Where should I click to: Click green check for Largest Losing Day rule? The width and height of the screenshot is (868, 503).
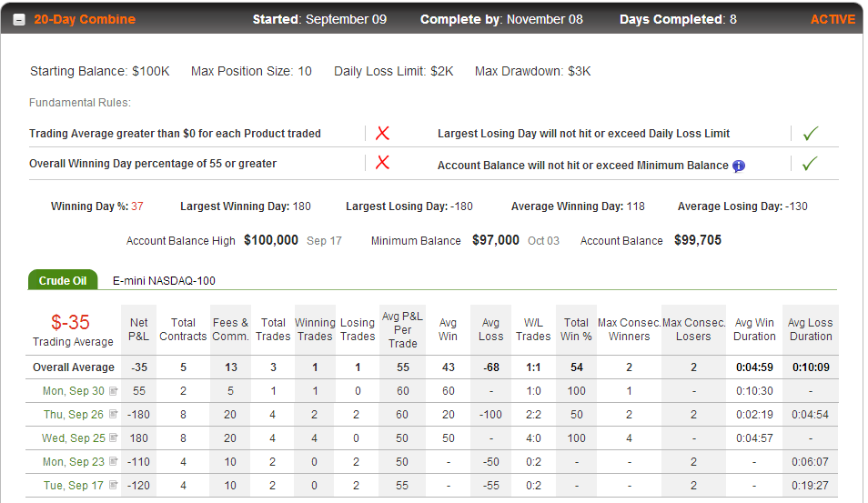click(x=811, y=134)
